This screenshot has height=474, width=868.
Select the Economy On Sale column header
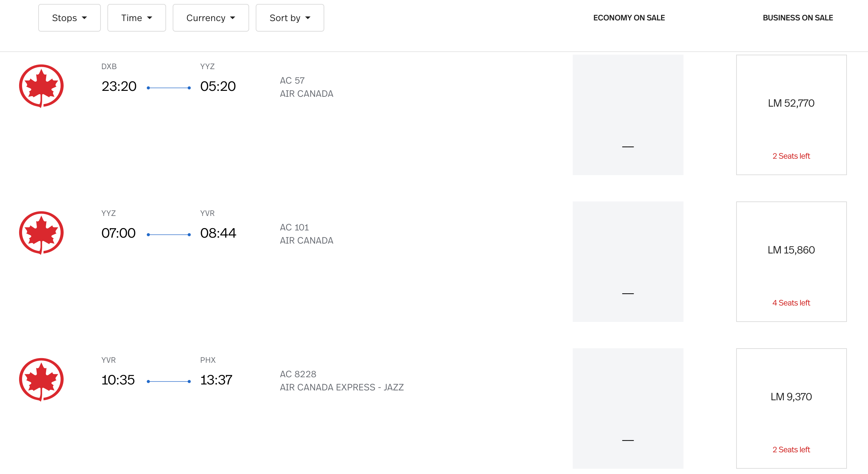[x=629, y=18]
